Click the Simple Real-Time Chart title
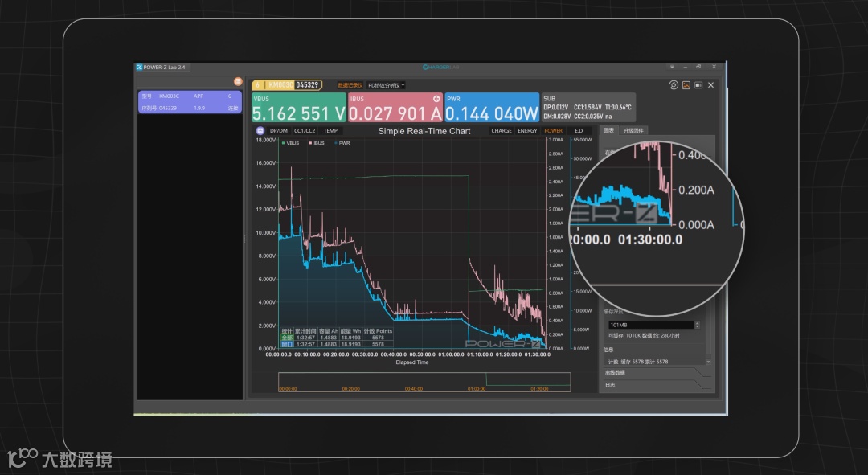This screenshot has width=868, height=475. 424,131
